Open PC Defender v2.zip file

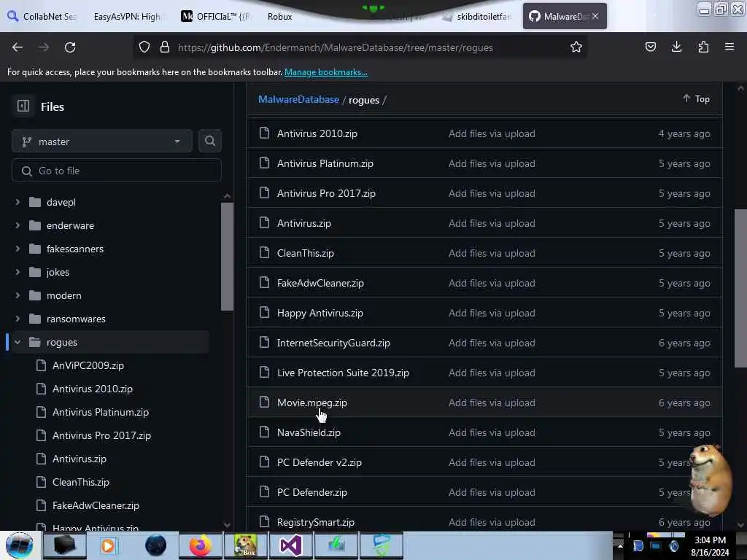320,462
